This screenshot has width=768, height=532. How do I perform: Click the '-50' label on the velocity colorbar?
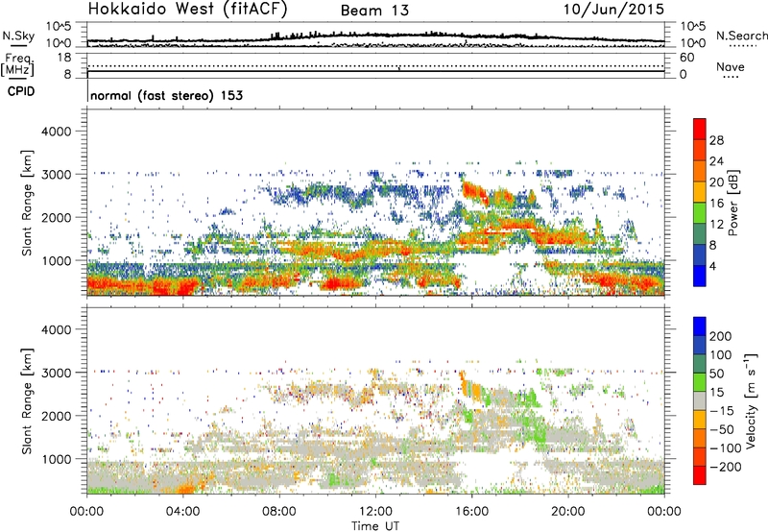pyautogui.click(x=722, y=429)
